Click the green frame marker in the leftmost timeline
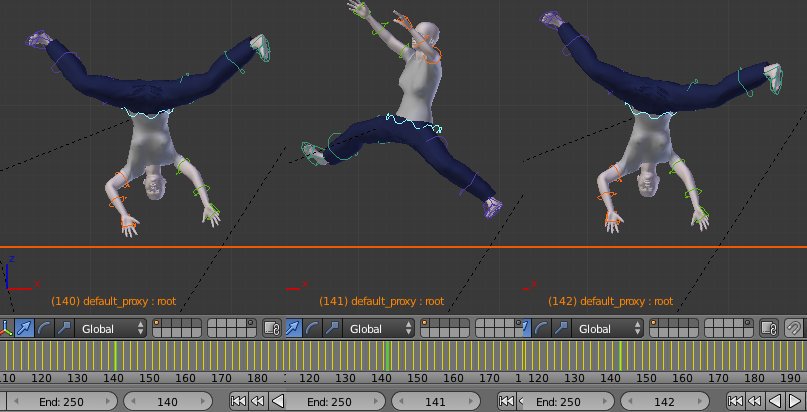Screen dimensions: 807x412 (115, 356)
